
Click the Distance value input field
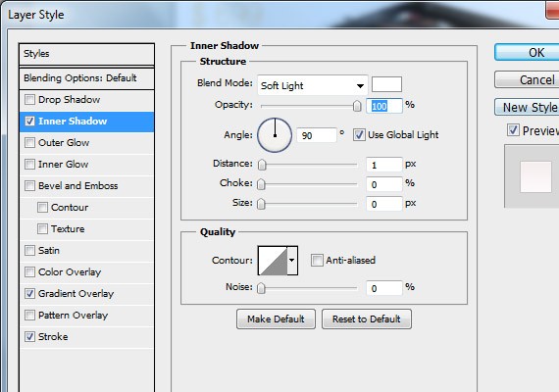point(384,165)
